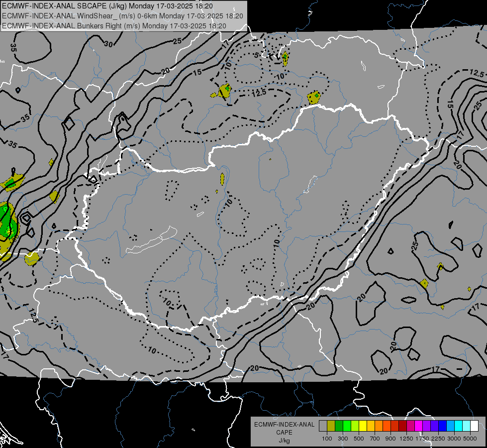Click the 100 legend tick label
The image size is (487, 448).
click(x=327, y=439)
